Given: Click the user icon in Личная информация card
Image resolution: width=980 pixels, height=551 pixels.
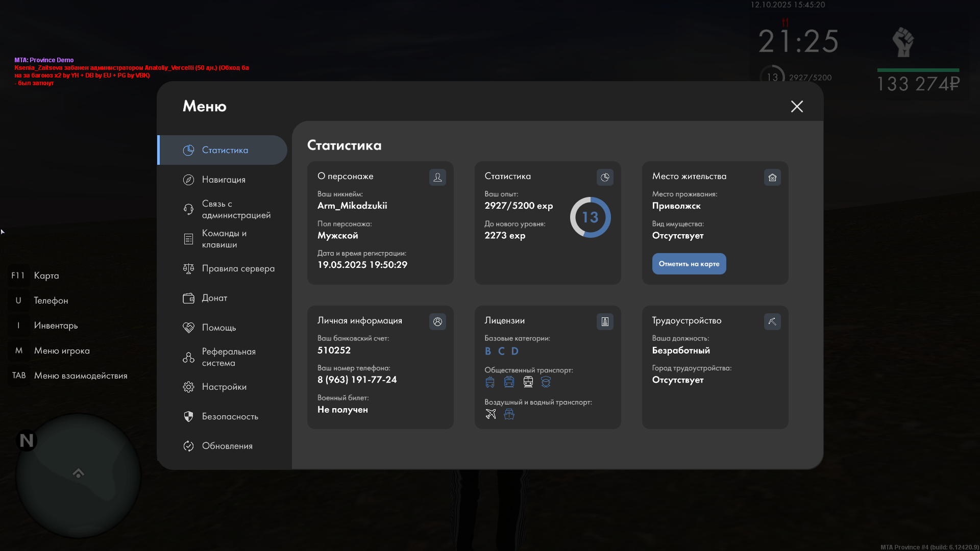Looking at the screenshot, I should click(x=437, y=321).
